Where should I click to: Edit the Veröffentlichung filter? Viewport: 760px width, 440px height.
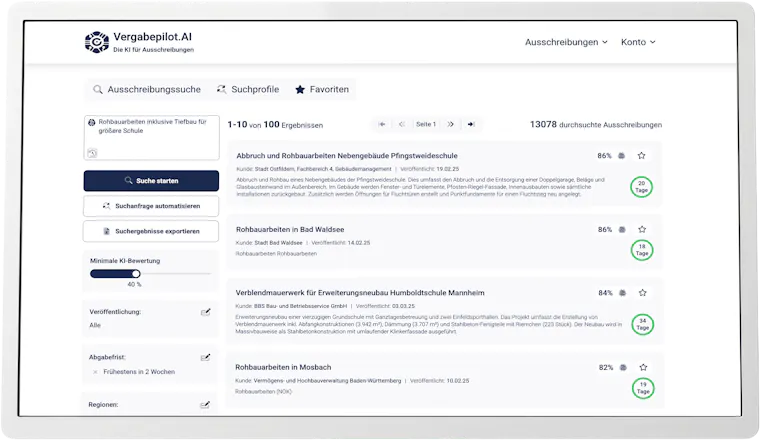[206, 312]
